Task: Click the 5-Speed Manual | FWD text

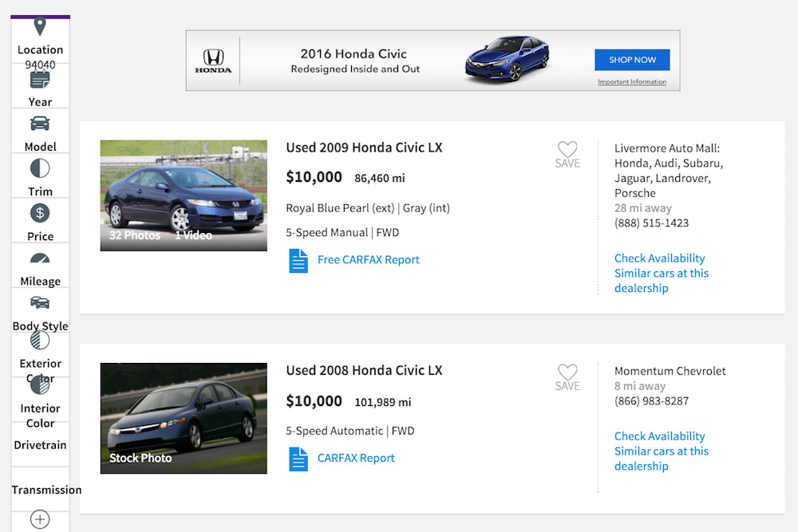Action: (342, 233)
